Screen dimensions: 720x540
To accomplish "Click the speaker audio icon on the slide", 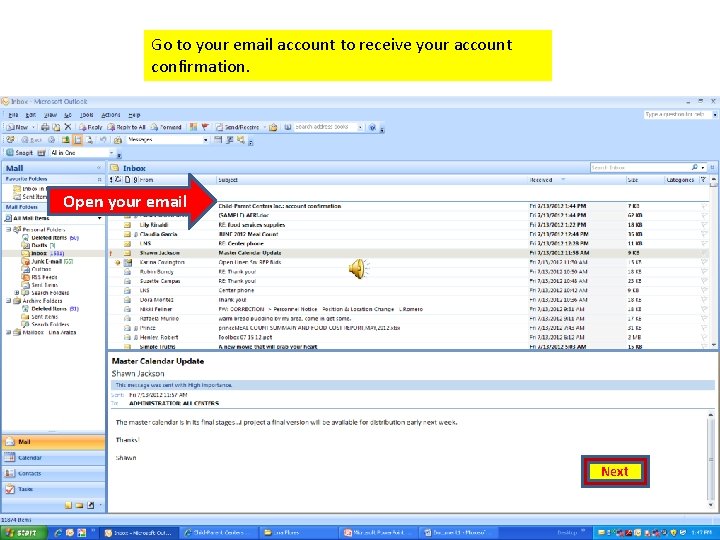I will 359,268.
